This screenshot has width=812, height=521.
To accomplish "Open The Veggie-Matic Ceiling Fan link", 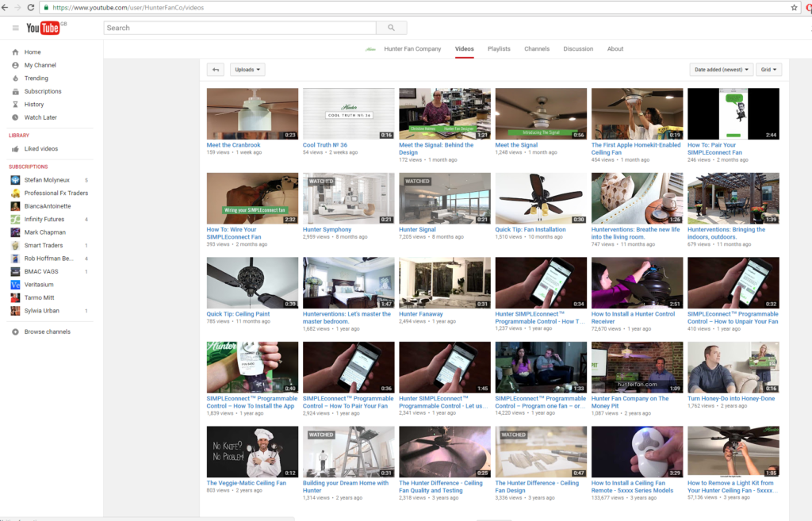I will click(x=246, y=483).
